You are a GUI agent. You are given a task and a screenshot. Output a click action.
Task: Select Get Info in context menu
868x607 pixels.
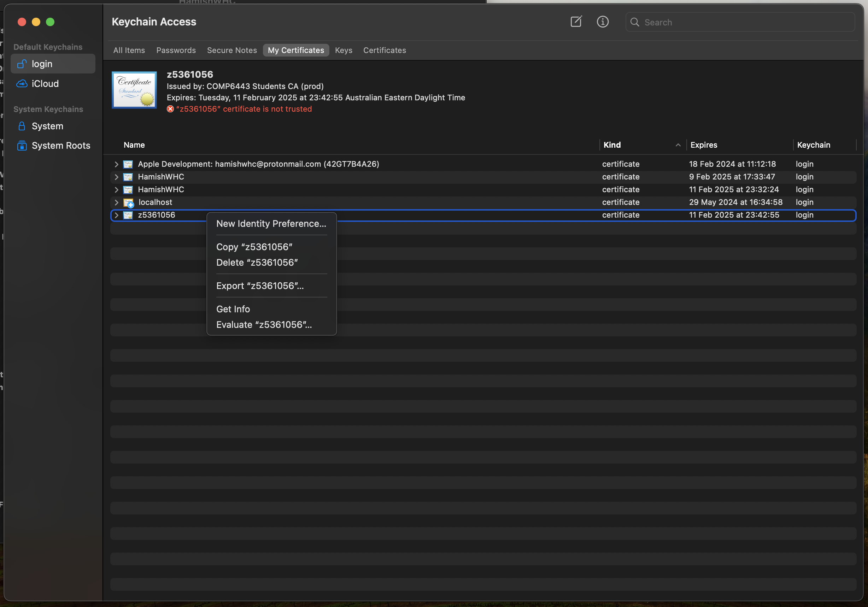pyautogui.click(x=233, y=309)
